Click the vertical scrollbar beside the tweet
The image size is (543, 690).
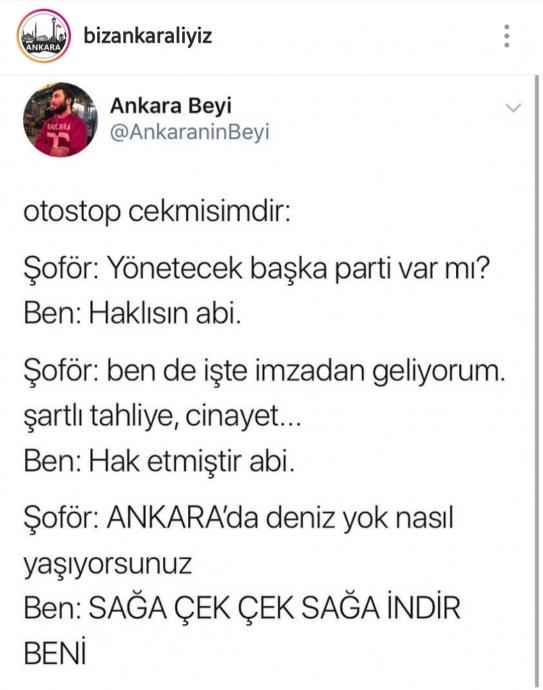click(x=536, y=381)
